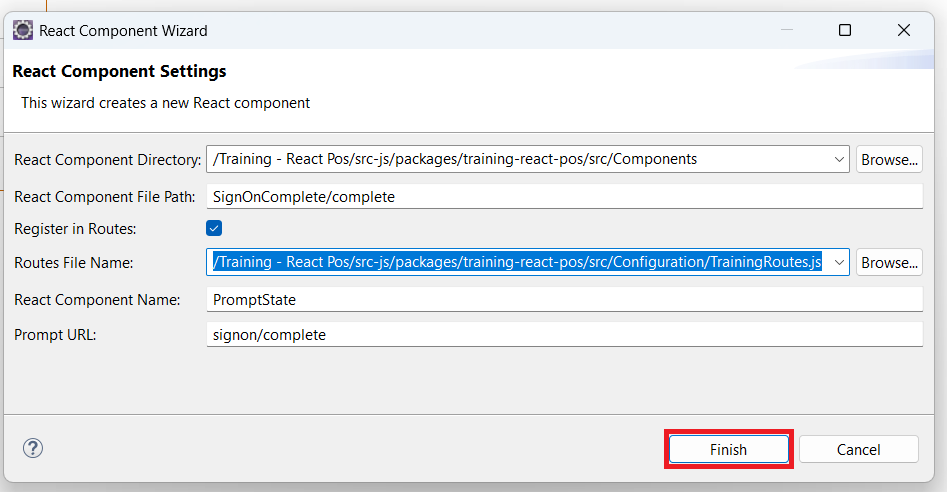Click the 'Routes File Name:' label
Image resolution: width=947 pixels, height=492 pixels.
pos(74,263)
